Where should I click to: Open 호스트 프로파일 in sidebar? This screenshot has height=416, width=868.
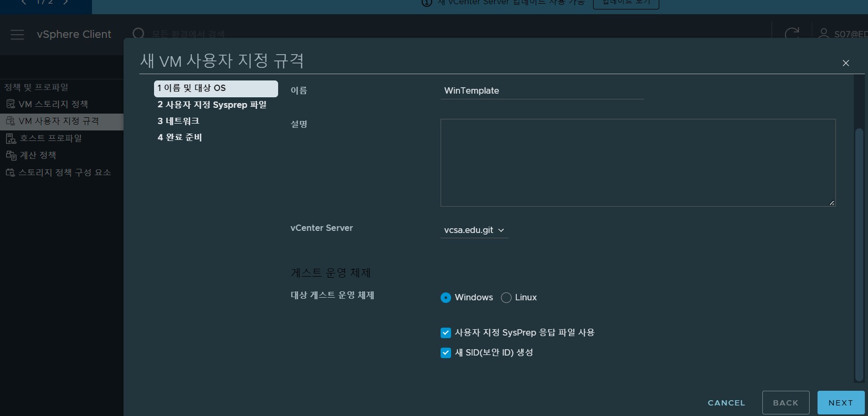click(x=51, y=138)
